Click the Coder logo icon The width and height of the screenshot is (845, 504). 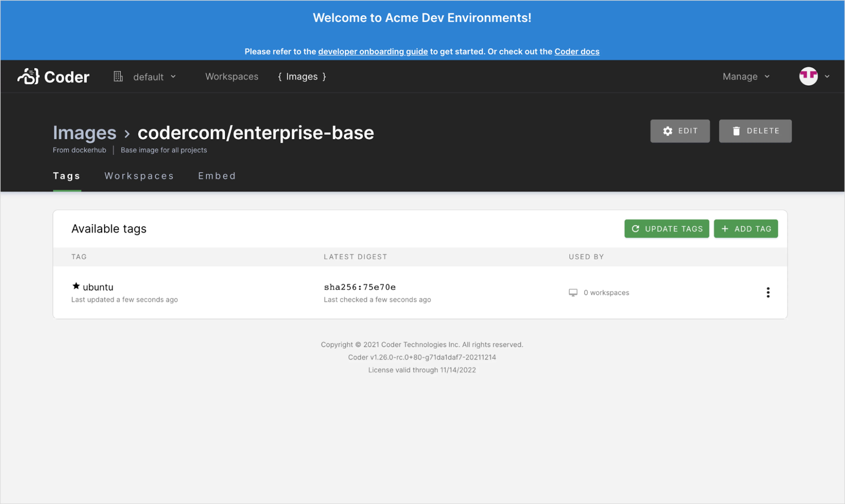(29, 76)
